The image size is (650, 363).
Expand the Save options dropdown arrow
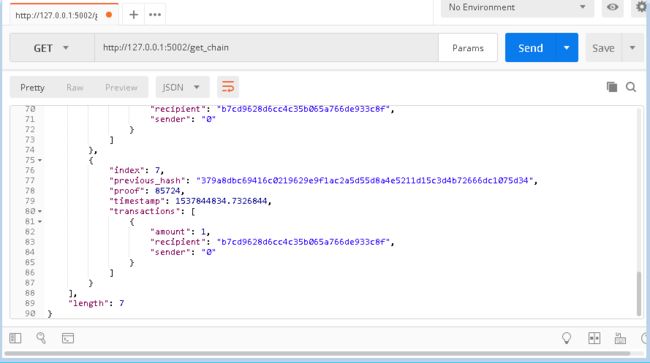point(632,48)
